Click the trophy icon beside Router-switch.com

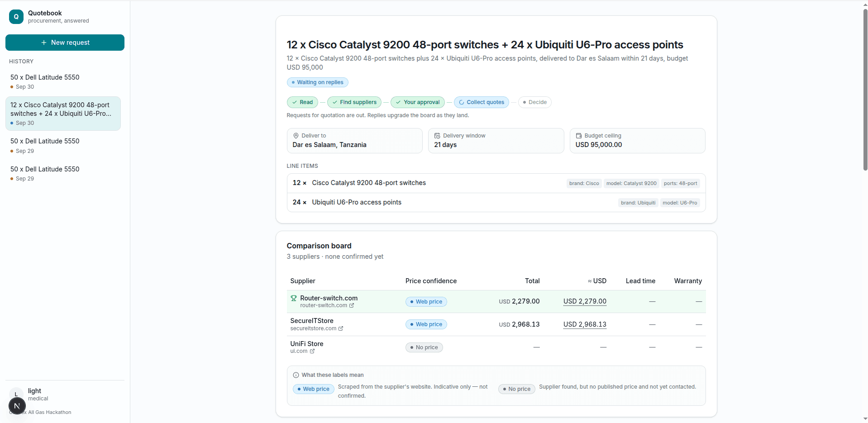coord(294,298)
